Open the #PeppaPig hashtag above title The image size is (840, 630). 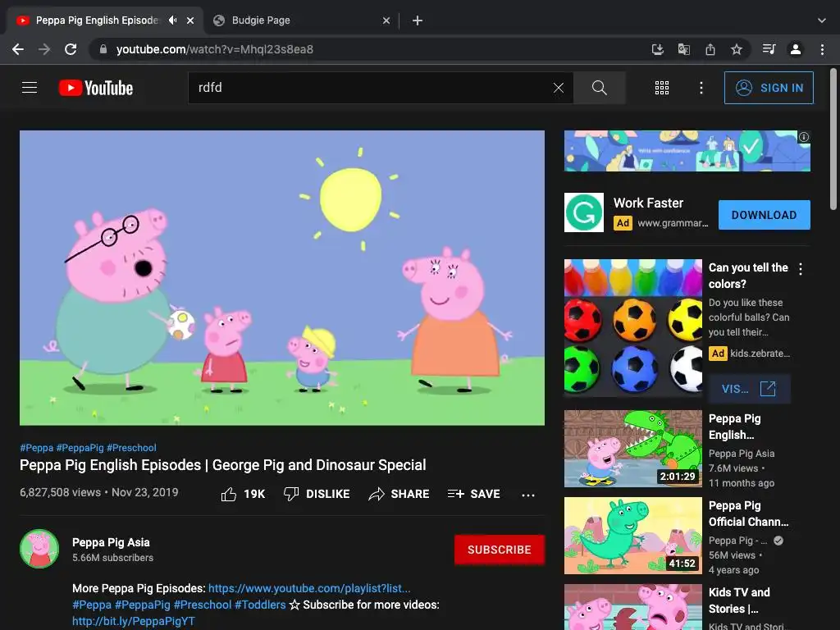80,448
